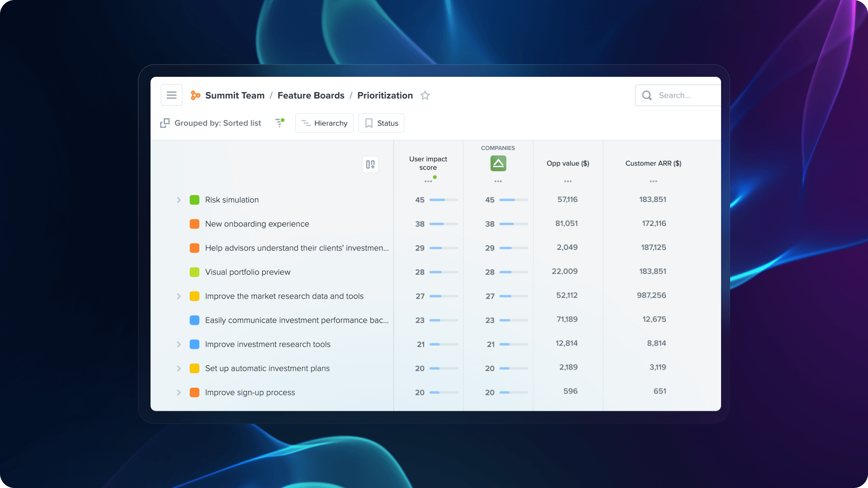Screen dimensions: 868x488
Task: Click the hamburger menu icon top-left
Action: pos(172,95)
